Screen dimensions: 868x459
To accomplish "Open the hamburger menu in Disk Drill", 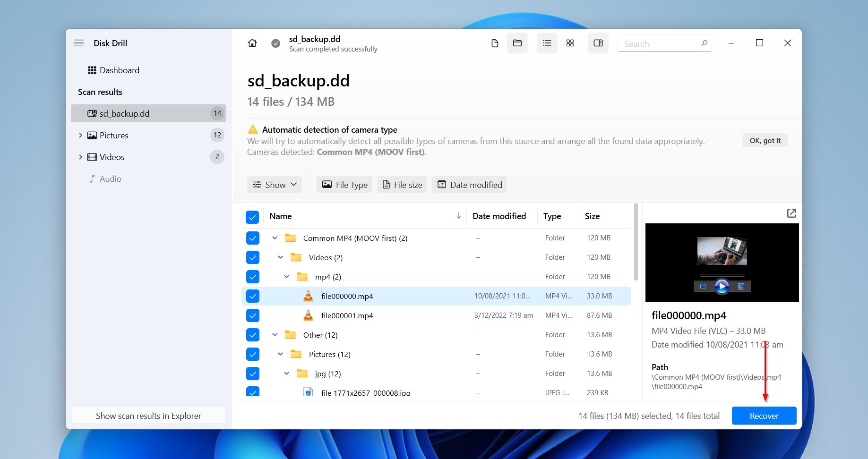I will [79, 43].
